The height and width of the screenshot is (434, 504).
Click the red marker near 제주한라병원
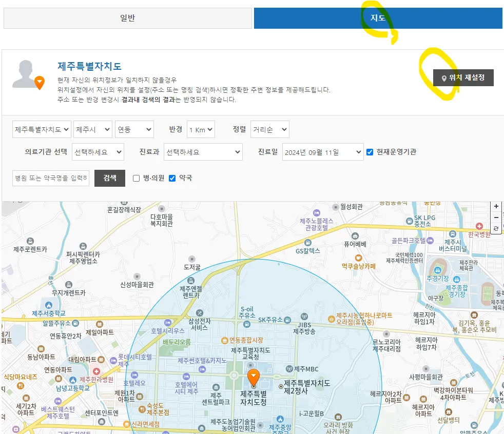tap(96, 371)
